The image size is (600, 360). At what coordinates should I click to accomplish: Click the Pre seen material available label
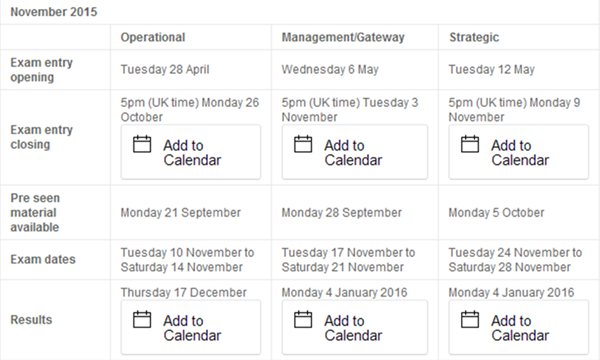[35, 212]
